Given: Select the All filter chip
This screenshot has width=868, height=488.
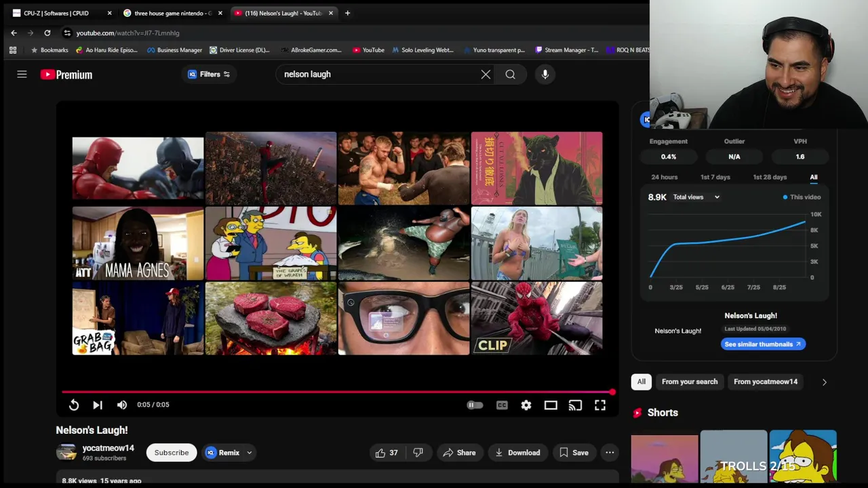Looking at the screenshot, I should pyautogui.click(x=642, y=382).
